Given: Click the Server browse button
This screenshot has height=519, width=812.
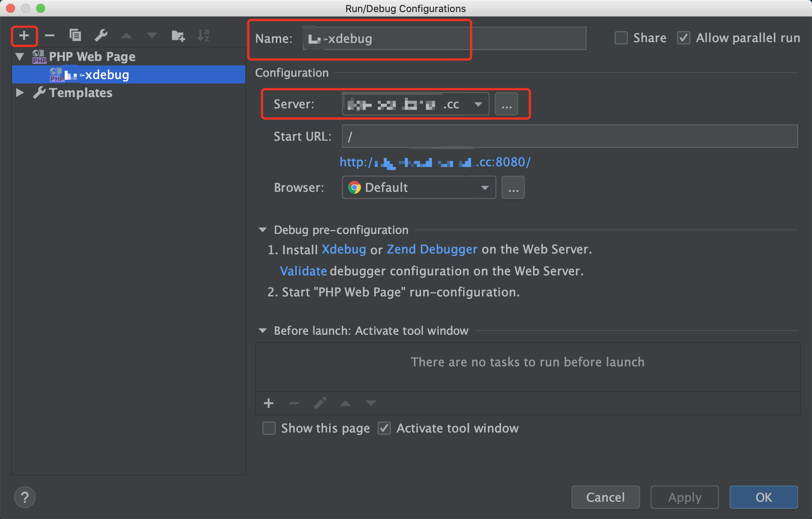Looking at the screenshot, I should click(x=506, y=103).
